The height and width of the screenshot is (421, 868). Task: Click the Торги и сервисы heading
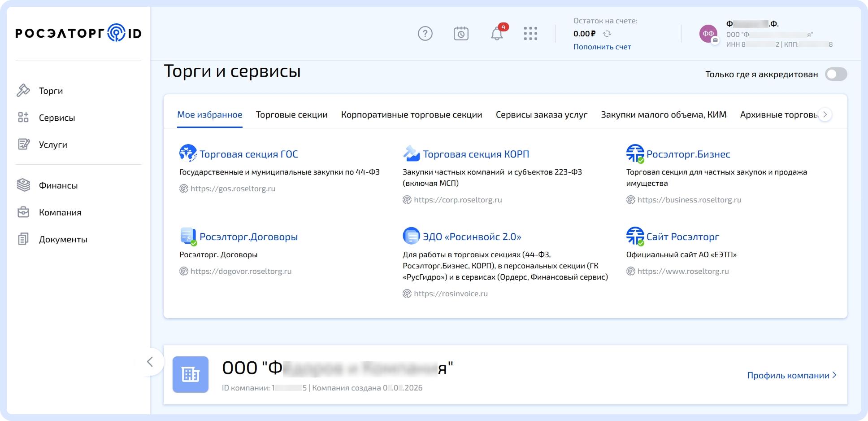click(x=232, y=71)
